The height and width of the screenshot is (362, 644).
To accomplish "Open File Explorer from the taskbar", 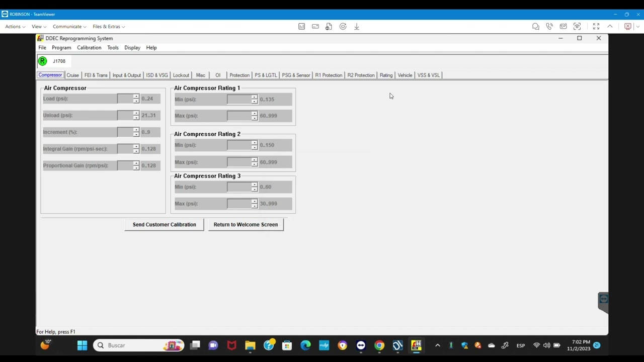I will point(250,345).
